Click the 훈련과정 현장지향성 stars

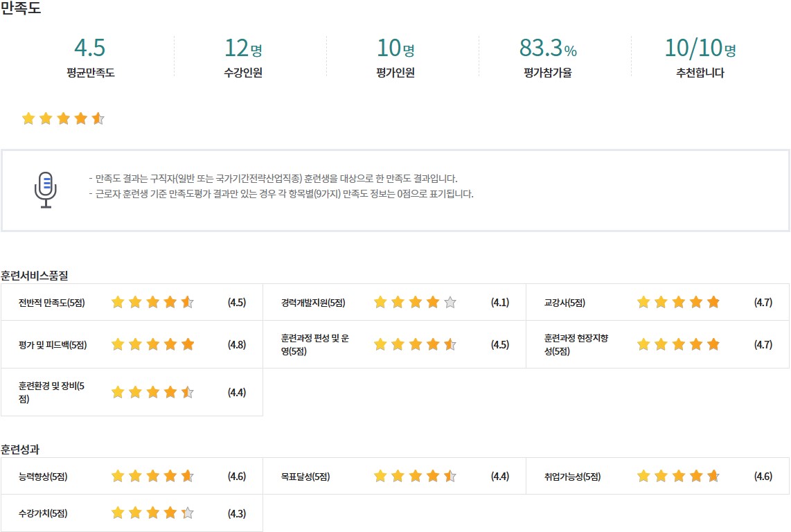[x=678, y=344]
